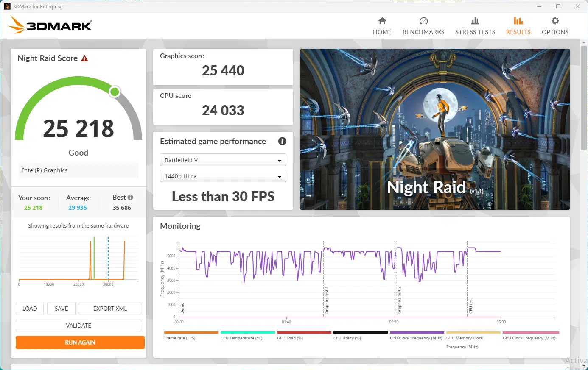Open the Home icon in navigation

point(382,21)
